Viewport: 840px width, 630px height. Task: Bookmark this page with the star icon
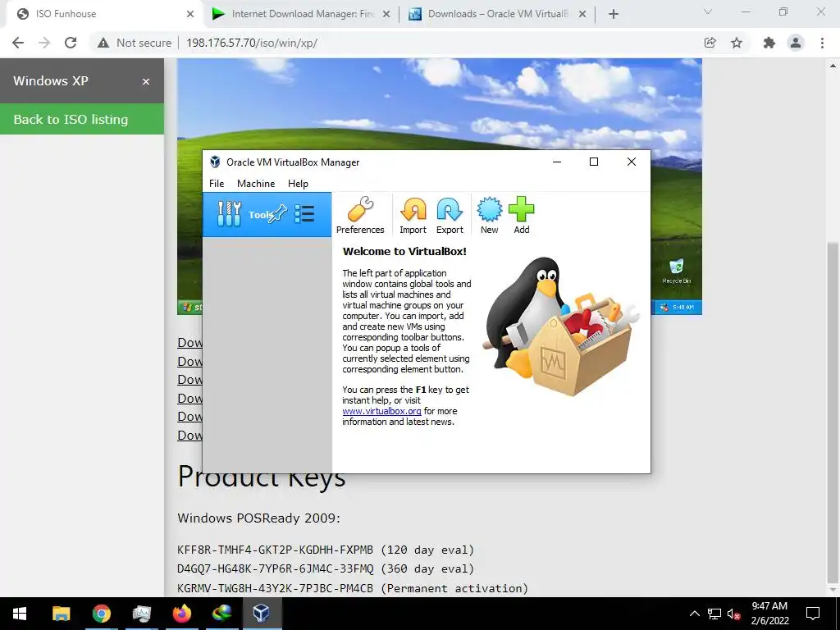click(737, 43)
